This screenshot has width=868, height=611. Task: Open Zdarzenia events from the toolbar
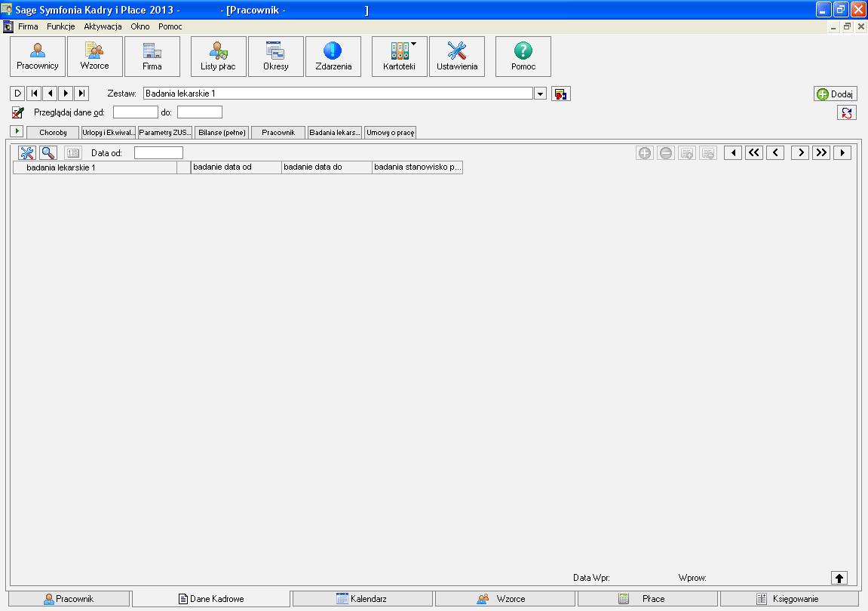(x=333, y=57)
